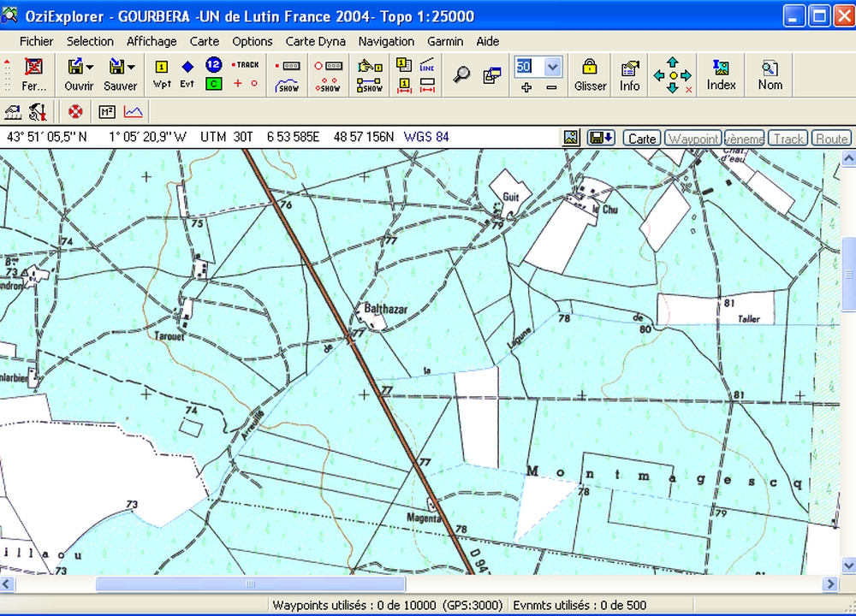The width and height of the screenshot is (856, 616).
Task: Click the horizontal scrollbar thumb
Action: 250,584
